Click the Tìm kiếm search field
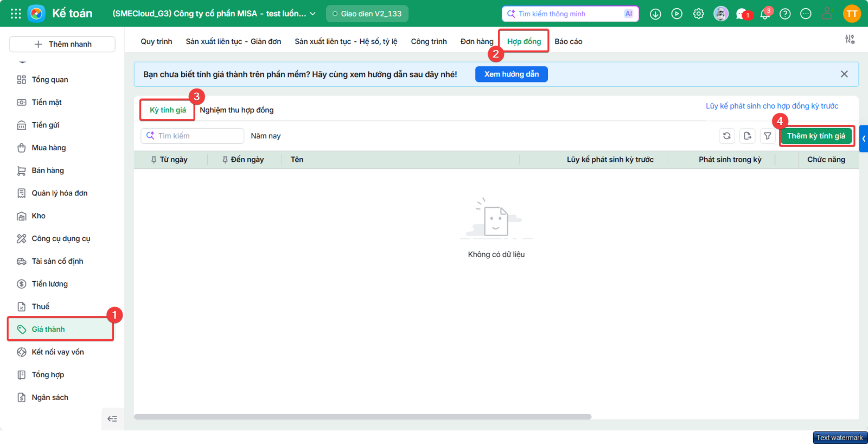The image size is (868, 444). tap(193, 136)
